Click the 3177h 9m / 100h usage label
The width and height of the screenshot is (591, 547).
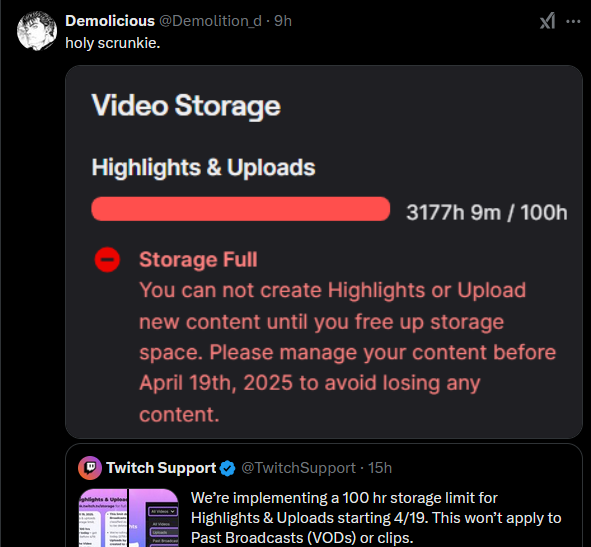pos(487,212)
